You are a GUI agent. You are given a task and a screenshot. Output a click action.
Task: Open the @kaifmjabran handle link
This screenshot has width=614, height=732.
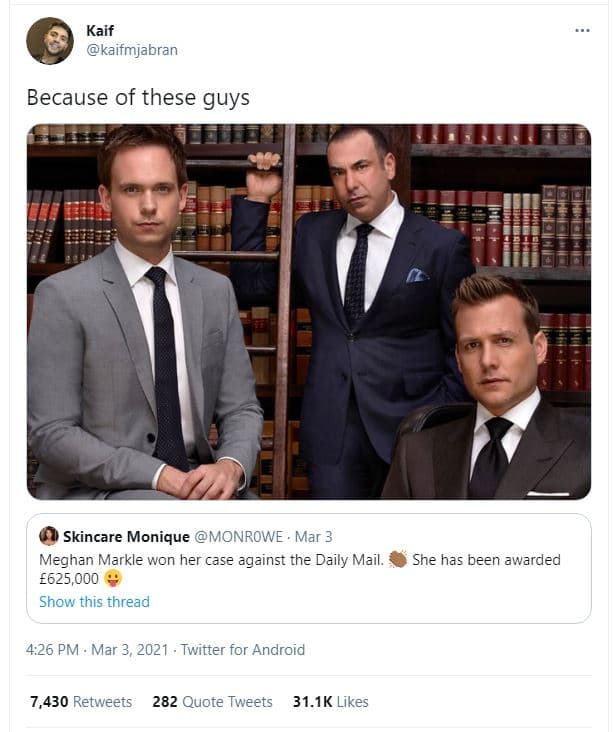click(131, 50)
